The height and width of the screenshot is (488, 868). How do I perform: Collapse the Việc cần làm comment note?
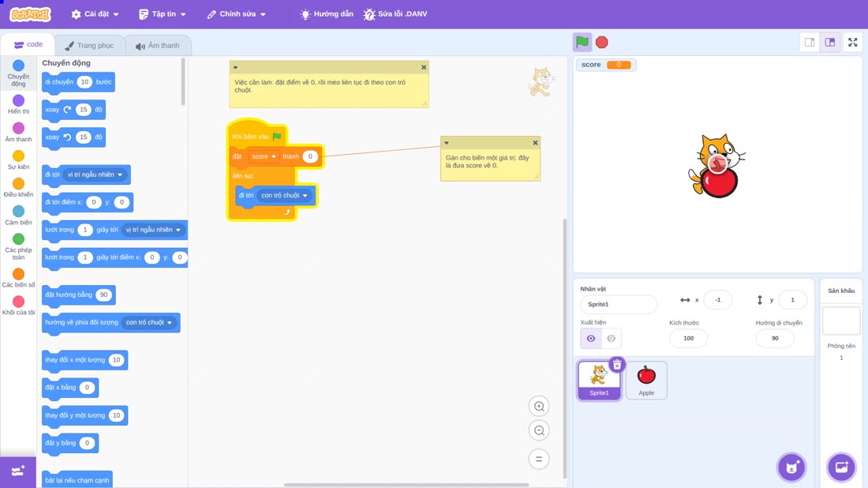coord(235,67)
